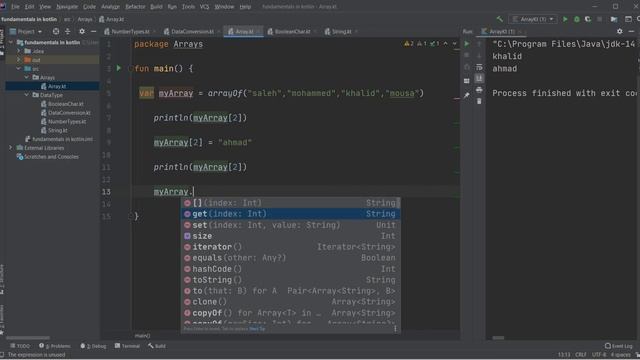Go to next highlighted error arrow in editor
640x360 pixels.
tap(454, 44)
